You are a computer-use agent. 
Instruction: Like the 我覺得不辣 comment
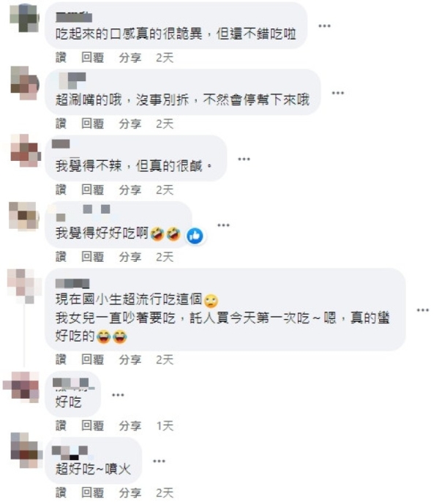tap(61, 189)
